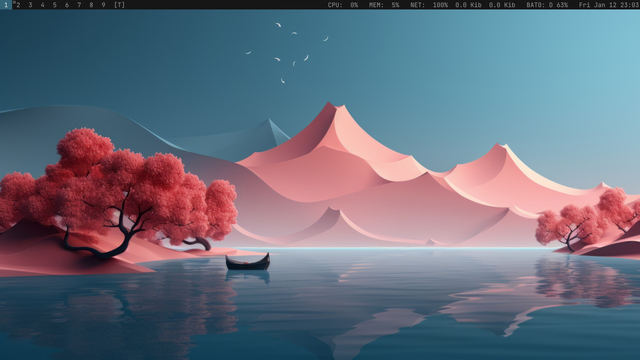This screenshot has width=640, height=360.
Task: Click the first 0.0 Kib network rate
Action: pos(468,5)
